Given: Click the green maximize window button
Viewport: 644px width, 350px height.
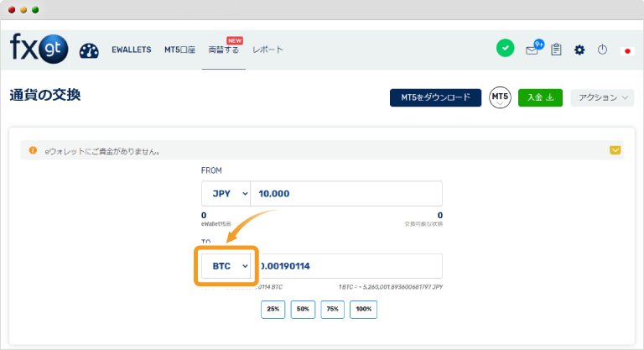Looking at the screenshot, I should 35,10.
